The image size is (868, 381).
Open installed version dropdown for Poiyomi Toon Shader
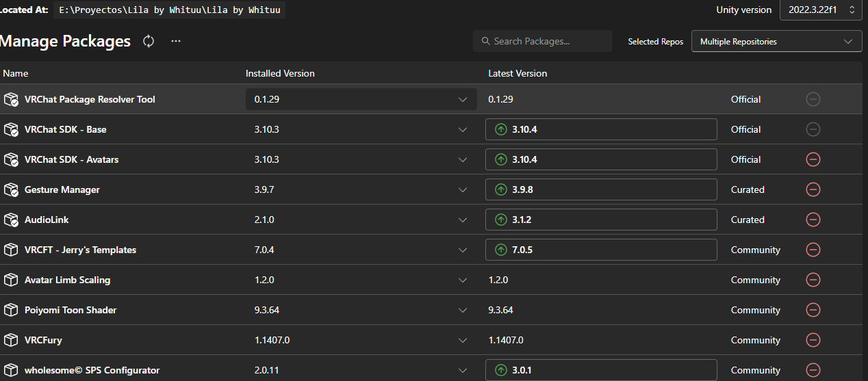point(361,310)
